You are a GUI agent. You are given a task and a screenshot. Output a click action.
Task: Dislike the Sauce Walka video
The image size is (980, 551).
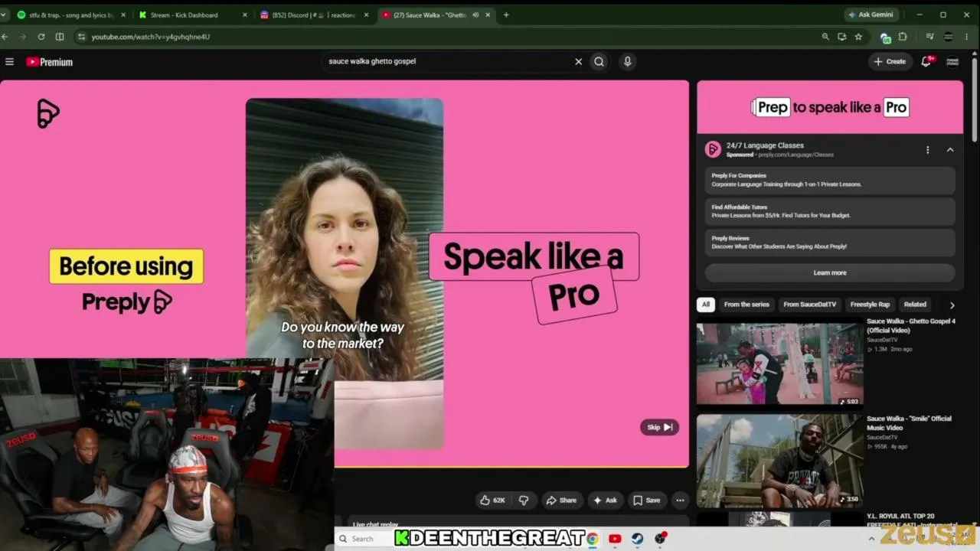click(x=524, y=500)
